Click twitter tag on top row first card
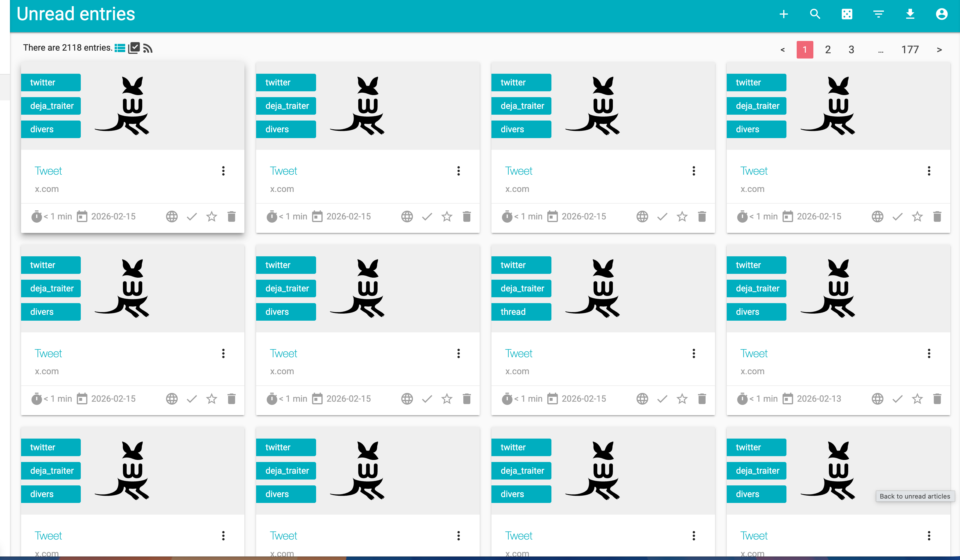 pos(51,83)
